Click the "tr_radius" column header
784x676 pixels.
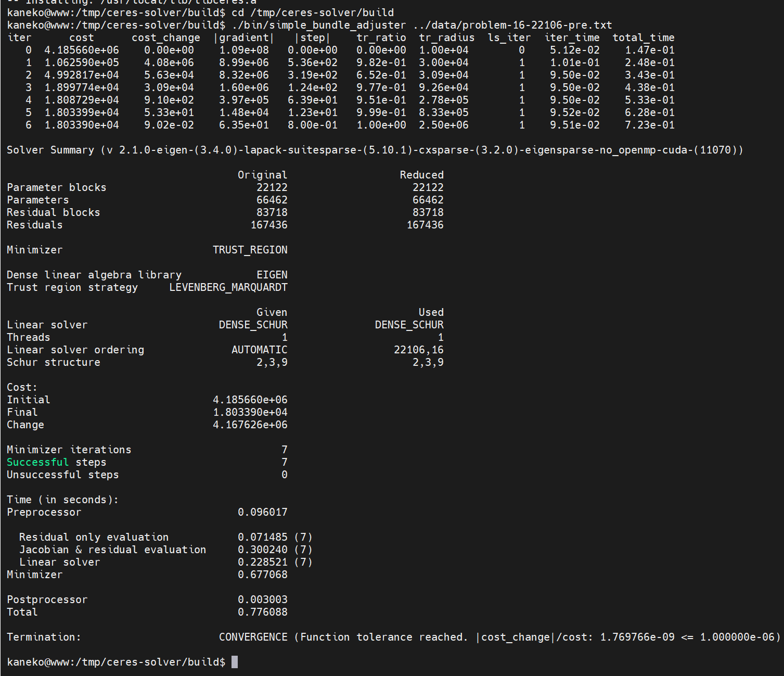point(447,37)
